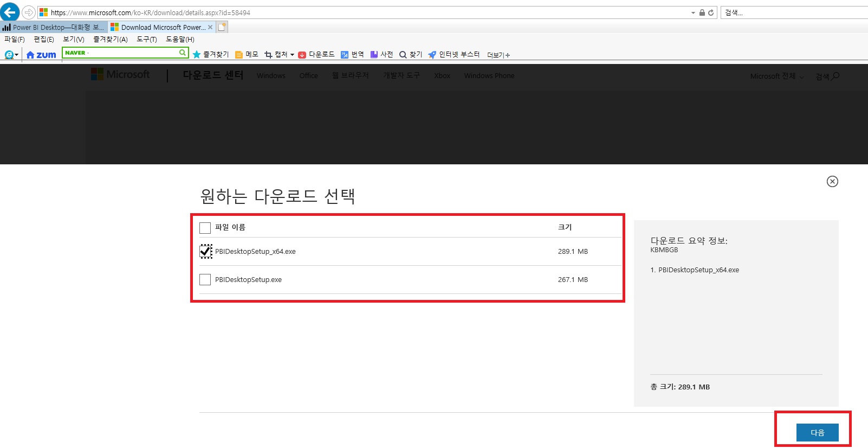The image size is (868, 448).
Task: Close the Download Microsoft Power tab
Action: [x=210, y=27]
